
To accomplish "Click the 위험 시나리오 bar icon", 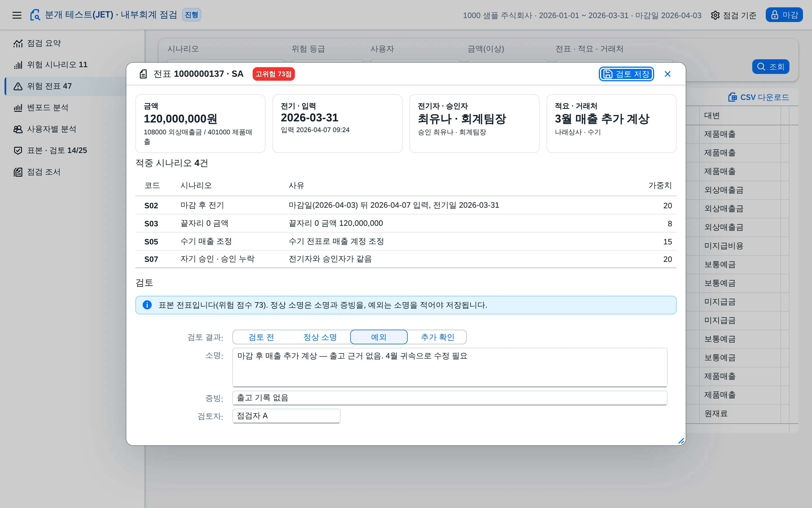I will (18, 65).
